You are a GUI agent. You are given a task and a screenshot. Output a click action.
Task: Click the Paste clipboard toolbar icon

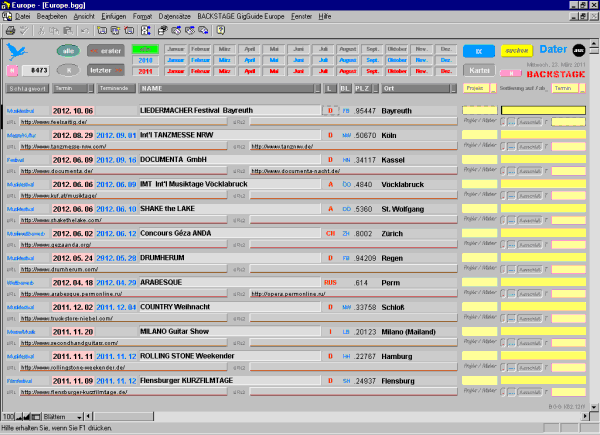68,30
